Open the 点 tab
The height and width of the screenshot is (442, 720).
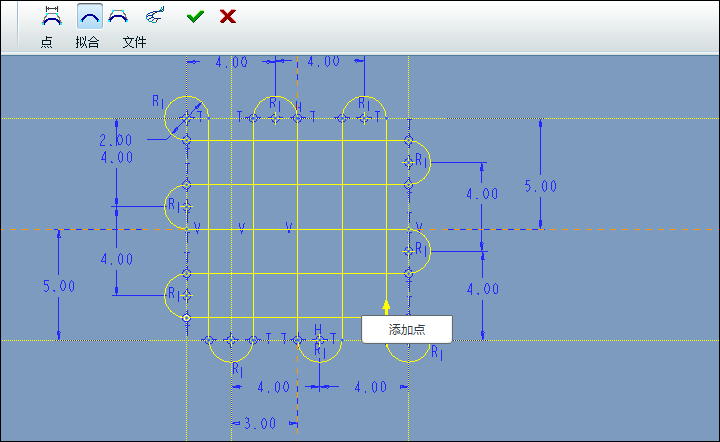46,42
